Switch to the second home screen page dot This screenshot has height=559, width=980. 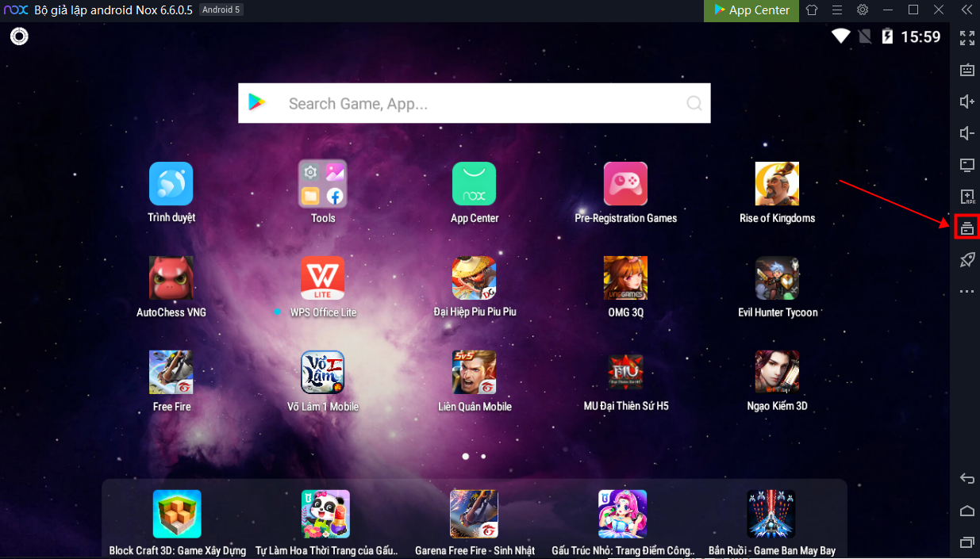483,457
